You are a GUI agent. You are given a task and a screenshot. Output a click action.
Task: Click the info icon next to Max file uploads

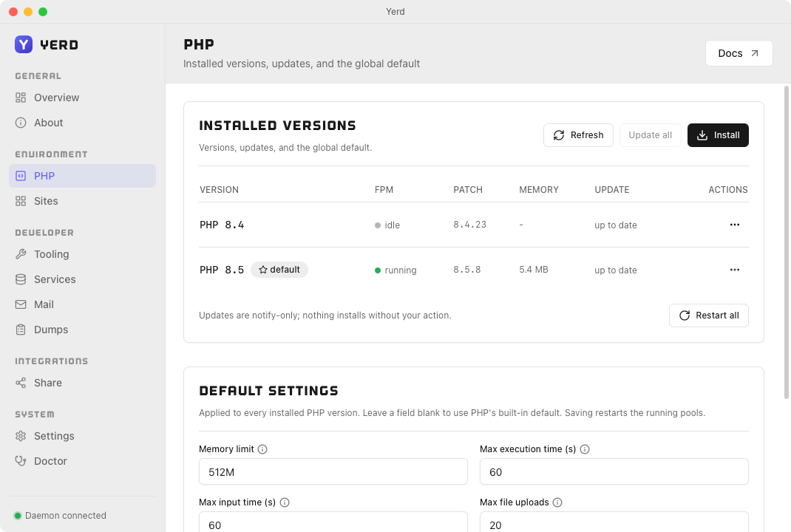coord(557,502)
